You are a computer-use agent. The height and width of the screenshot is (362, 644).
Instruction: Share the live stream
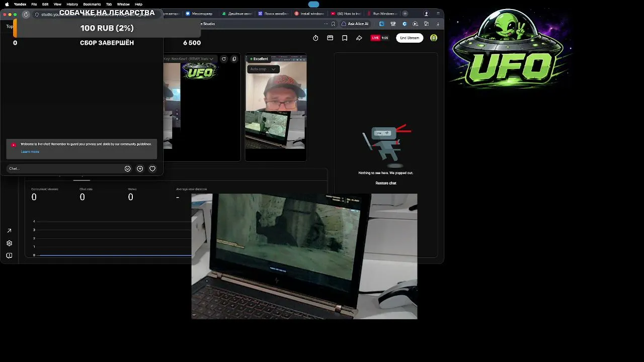coord(359,38)
